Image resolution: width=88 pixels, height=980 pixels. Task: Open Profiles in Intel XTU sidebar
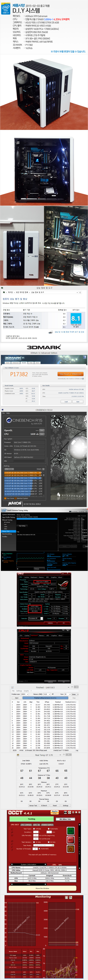coord(5,536)
